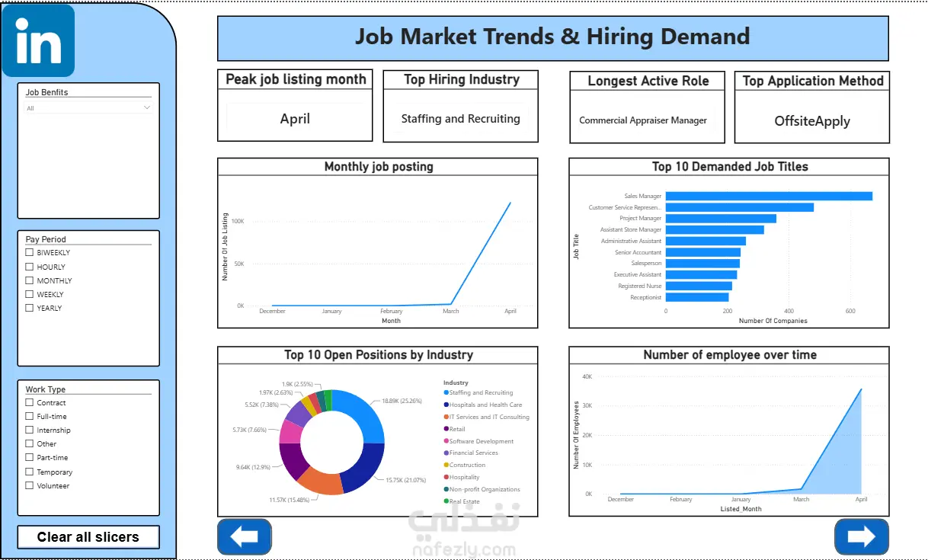Tick the Internship work type checkbox
The width and height of the screenshot is (928, 560).
point(30,430)
